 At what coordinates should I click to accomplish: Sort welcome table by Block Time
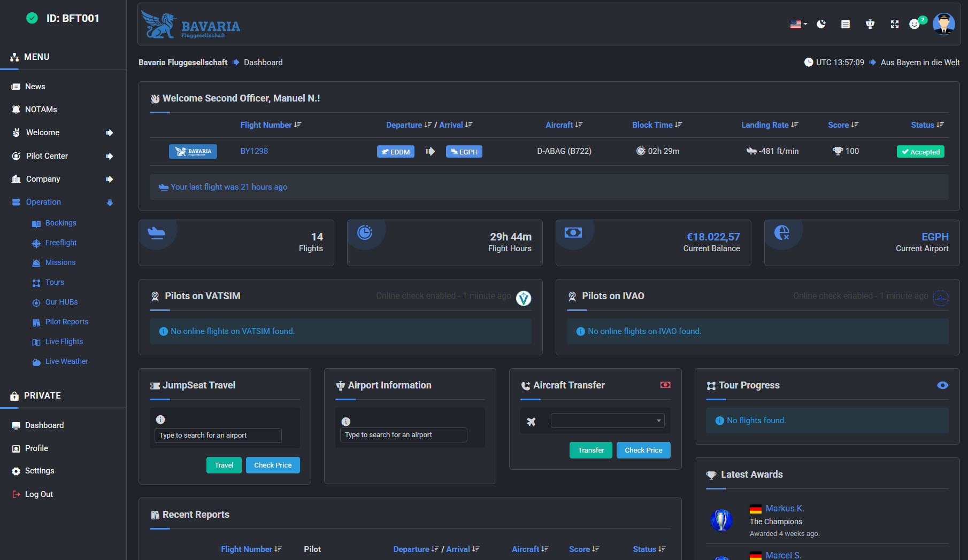[x=657, y=125]
